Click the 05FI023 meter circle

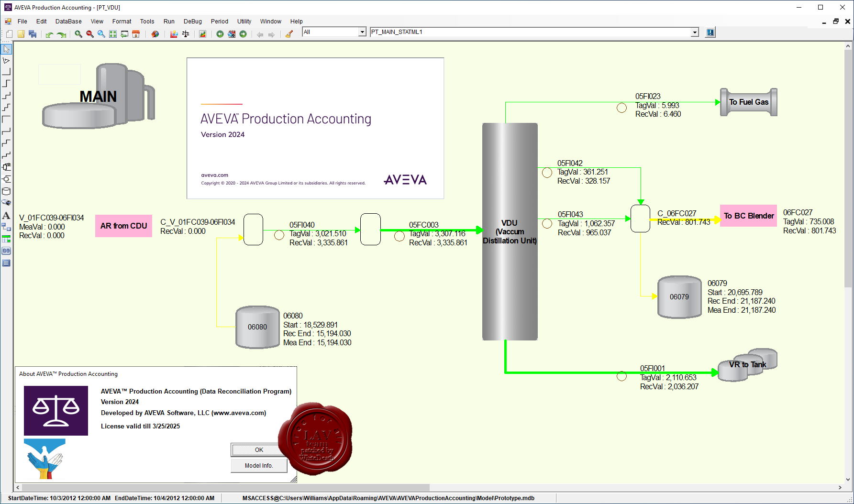[621, 108]
